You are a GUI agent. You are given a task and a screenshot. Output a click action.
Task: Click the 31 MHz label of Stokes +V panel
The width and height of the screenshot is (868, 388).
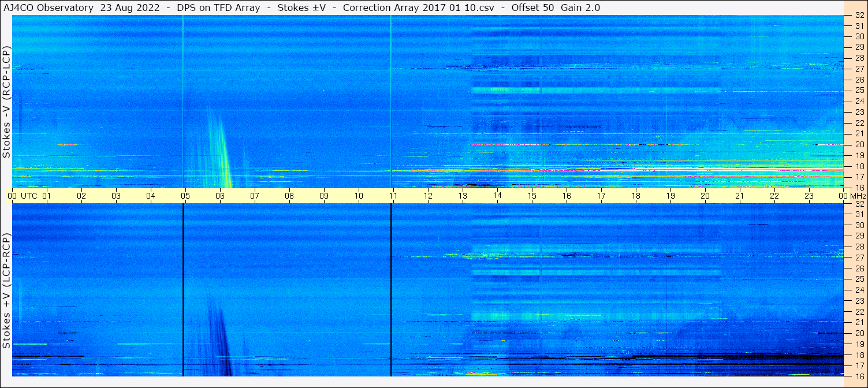click(x=859, y=214)
